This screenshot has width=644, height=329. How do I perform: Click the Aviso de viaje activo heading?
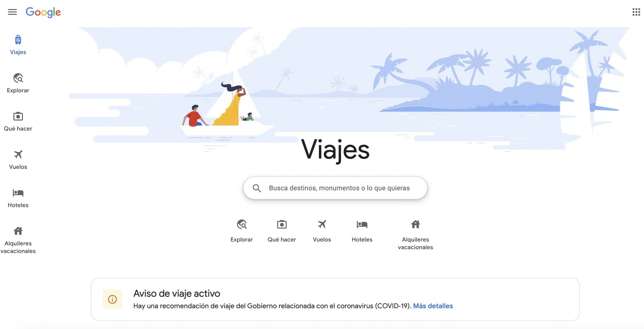[x=177, y=293]
